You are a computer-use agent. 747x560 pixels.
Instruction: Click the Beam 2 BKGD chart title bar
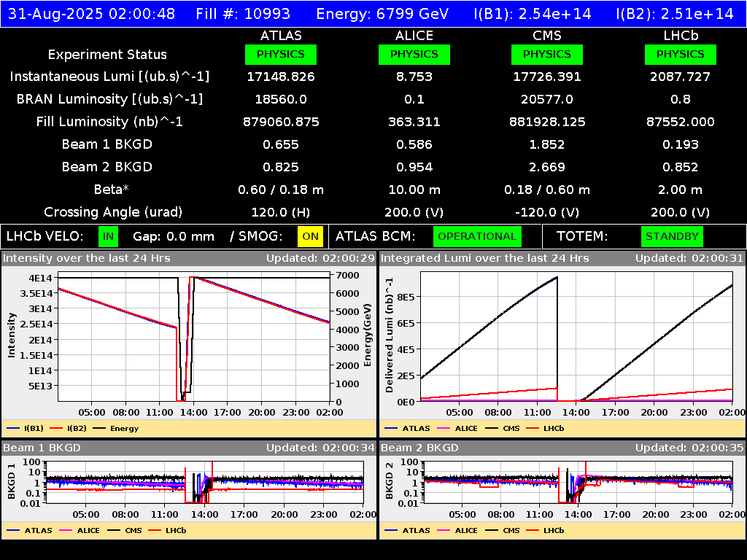pyautogui.click(x=562, y=448)
